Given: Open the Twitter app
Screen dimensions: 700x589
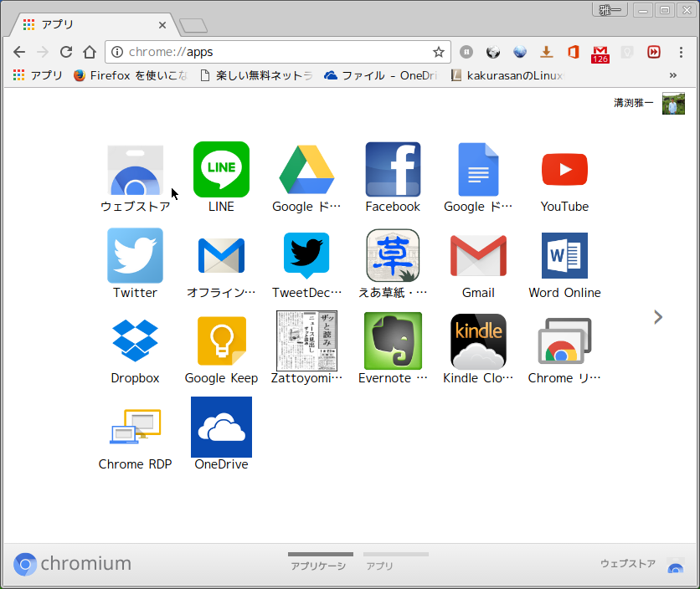Looking at the screenshot, I should [136, 256].
